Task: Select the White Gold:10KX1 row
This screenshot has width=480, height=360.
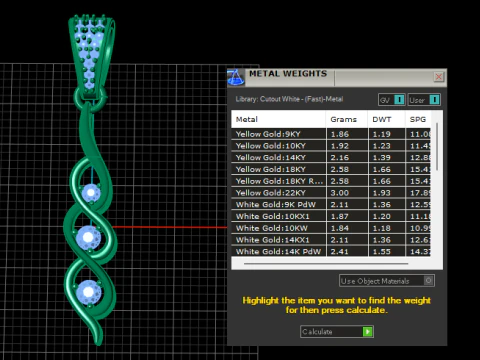Action: [331, 216]
